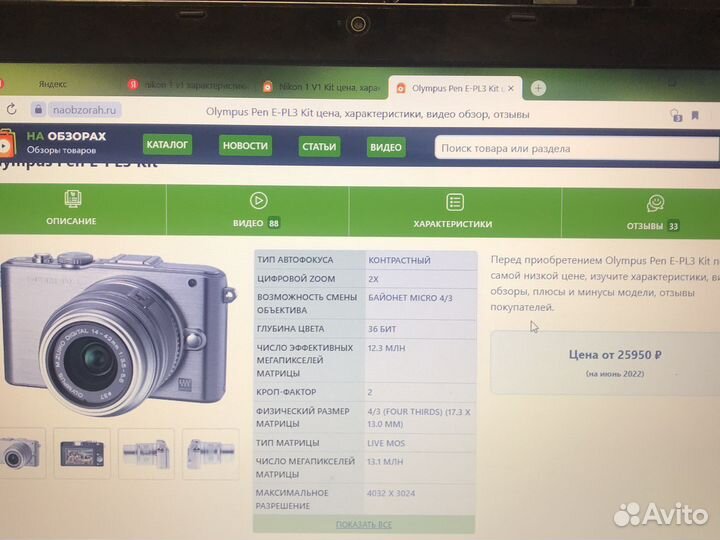Click the на июнь 2022 note
The height and width of the screenshot is (540, 720).
(615, 374)
